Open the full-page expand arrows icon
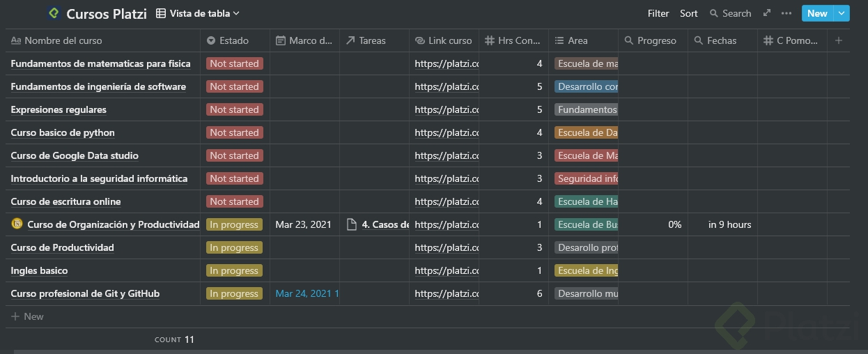This screenshot has width=868, height=354. (767, 13)
